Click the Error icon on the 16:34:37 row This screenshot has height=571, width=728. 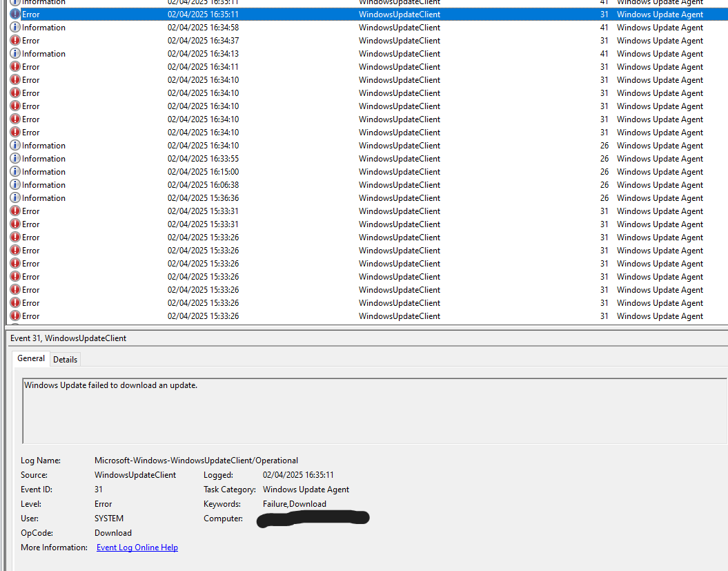[15, 41]
